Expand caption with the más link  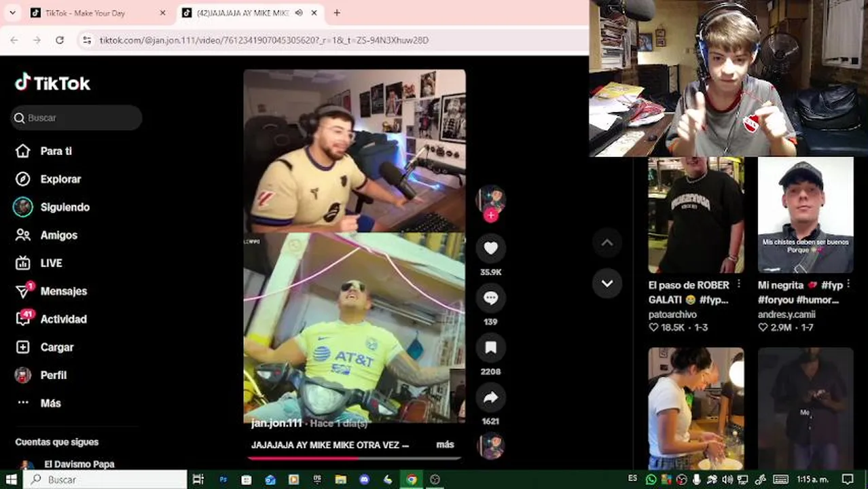click(445, 445)
